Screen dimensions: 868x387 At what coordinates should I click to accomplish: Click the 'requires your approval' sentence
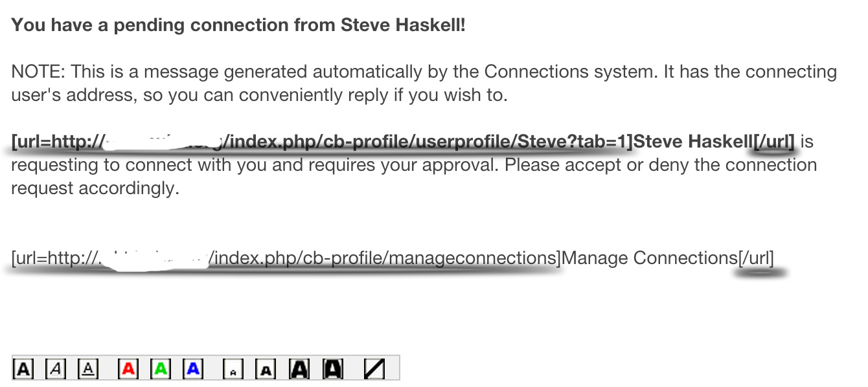(x=414, y=177)
